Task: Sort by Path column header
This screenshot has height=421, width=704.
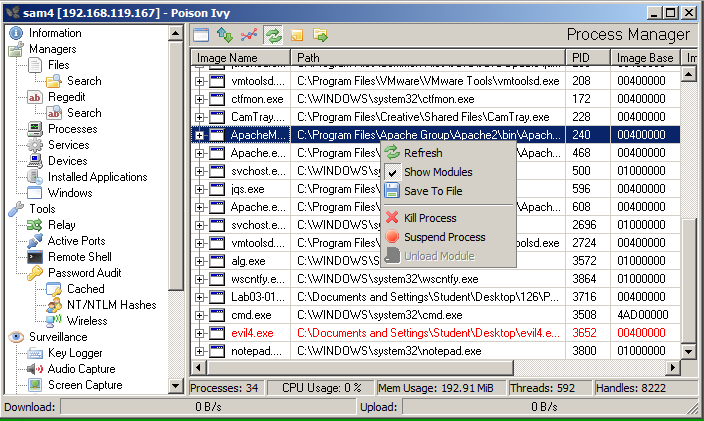Action: pyautogui.click(x=428, y=57)
